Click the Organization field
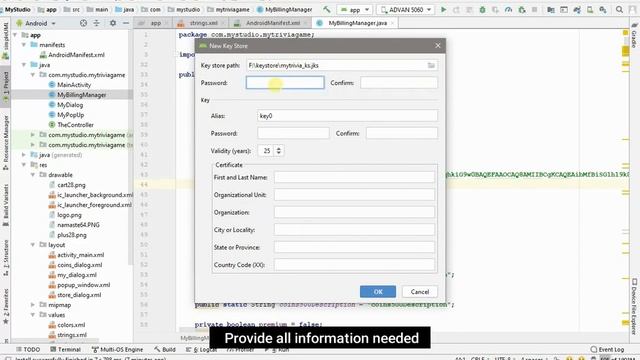The height and width of the screenshot is (360, 640). click(354, 212)
